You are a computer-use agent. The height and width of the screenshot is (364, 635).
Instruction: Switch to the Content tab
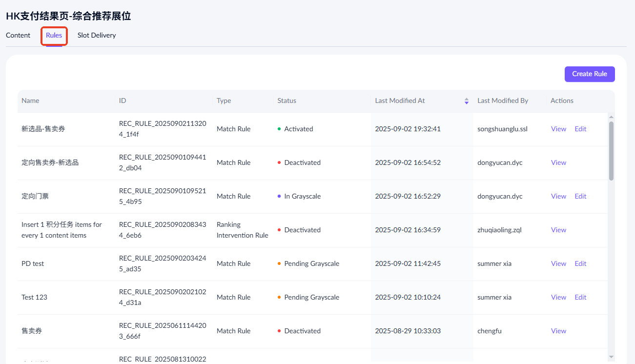point(18,35)
